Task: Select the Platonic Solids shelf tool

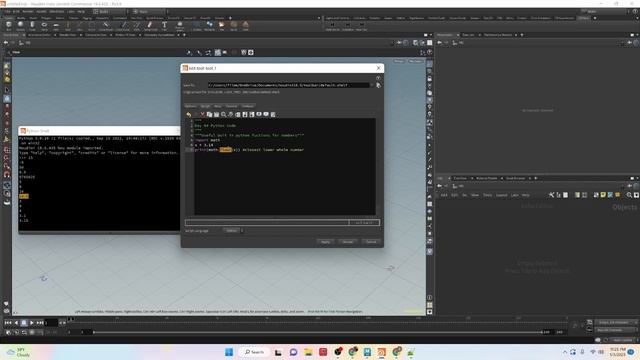Action: (x=180, y=26)
